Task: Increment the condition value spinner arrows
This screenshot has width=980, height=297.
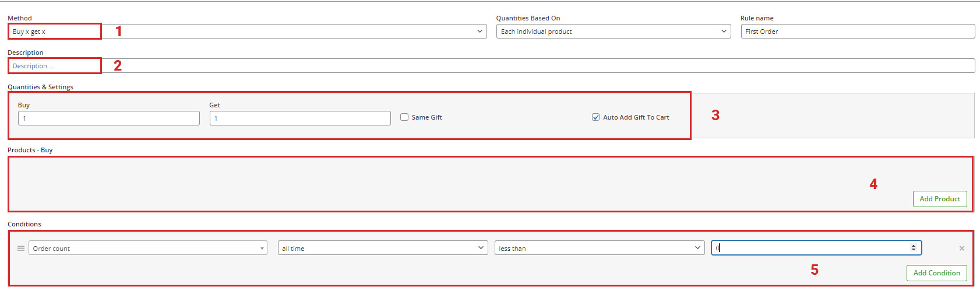Action: click(913, 246)
